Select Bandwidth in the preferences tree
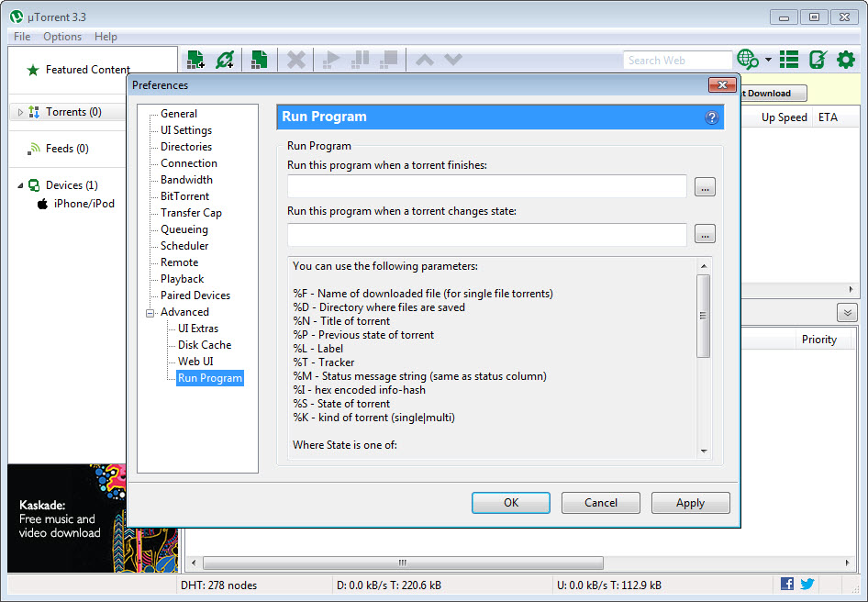Screen dimensions: 868x602 (186, 180)
